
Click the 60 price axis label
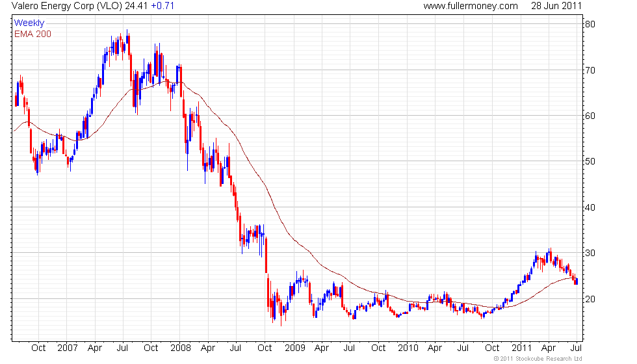click(590, 116)
